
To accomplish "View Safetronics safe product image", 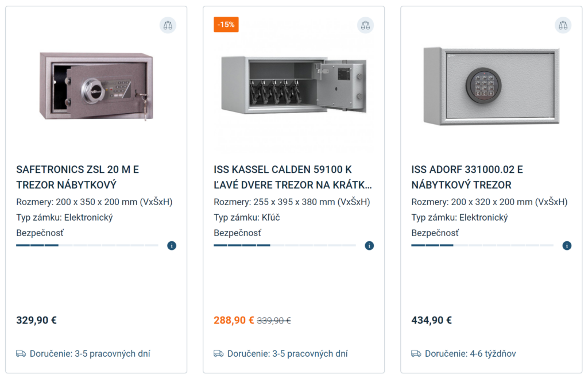I will 96,86.
